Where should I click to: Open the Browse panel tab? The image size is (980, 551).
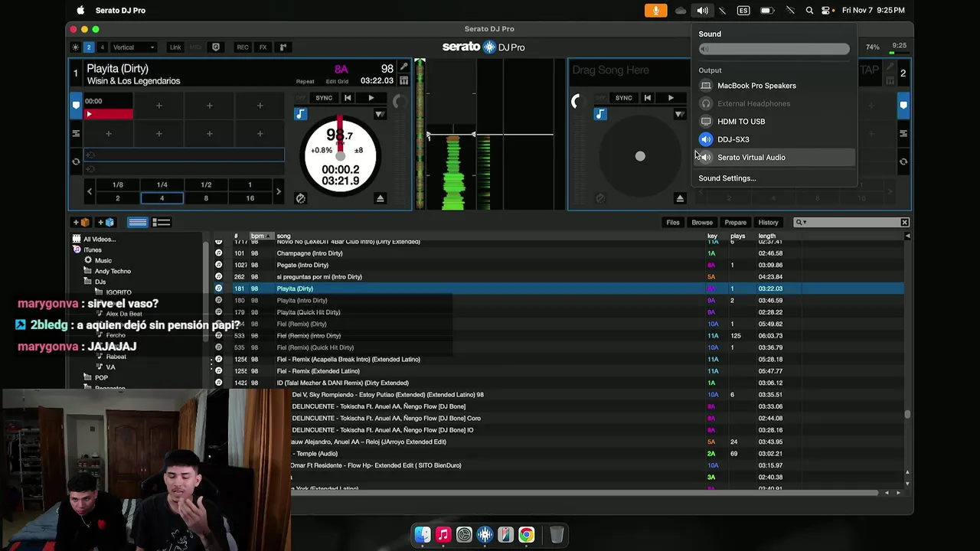point(702,222)
